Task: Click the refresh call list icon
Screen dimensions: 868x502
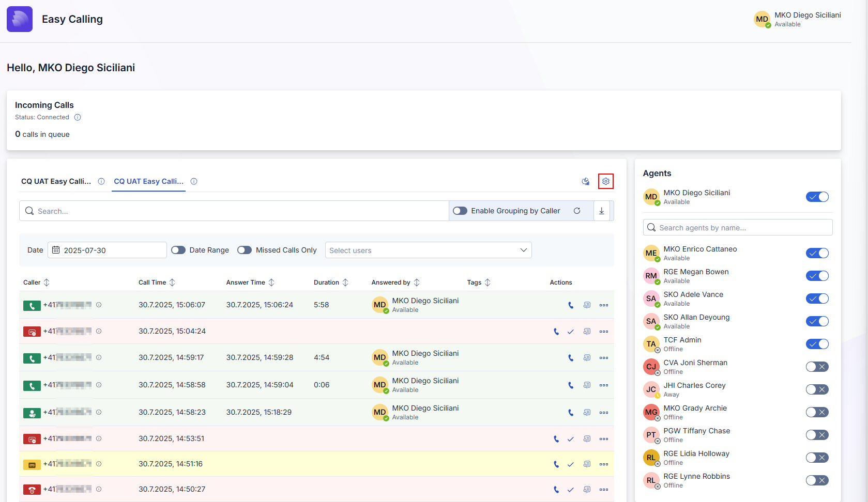Action: [x=576, y=211]
